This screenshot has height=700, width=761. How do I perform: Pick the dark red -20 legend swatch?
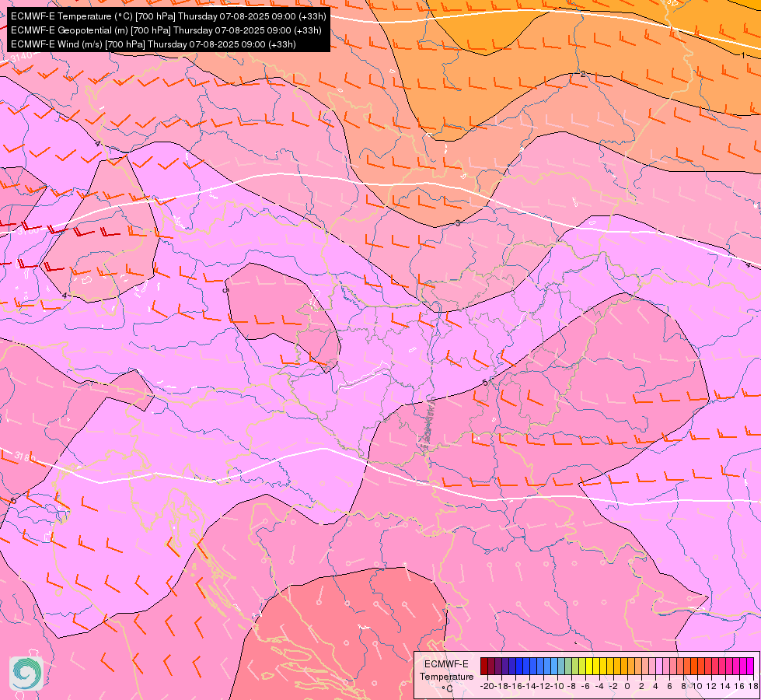(x=484, y=666)
